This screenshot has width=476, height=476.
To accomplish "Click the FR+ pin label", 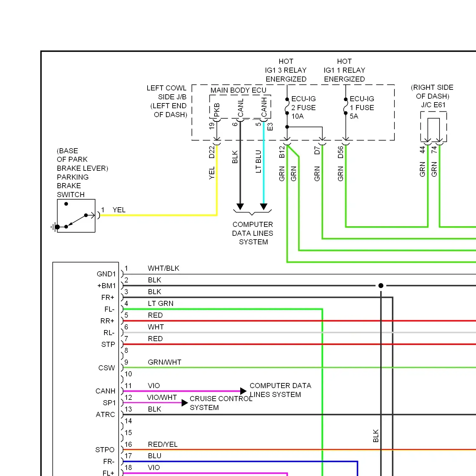I will (x=108, y=297).
